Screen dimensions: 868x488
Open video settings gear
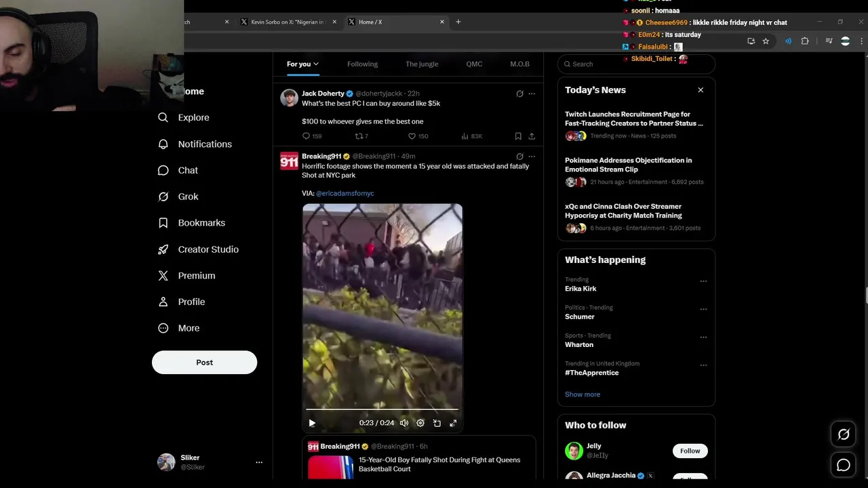(420, 423)
